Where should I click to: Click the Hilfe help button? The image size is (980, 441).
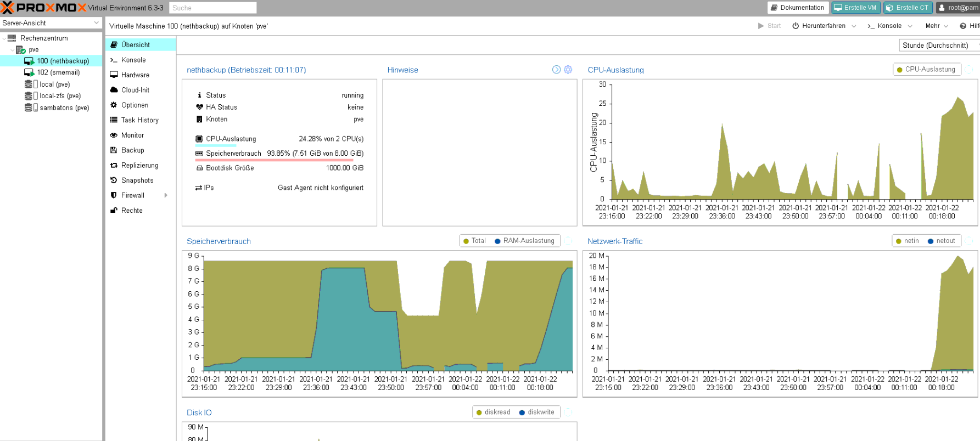[969, 26]
